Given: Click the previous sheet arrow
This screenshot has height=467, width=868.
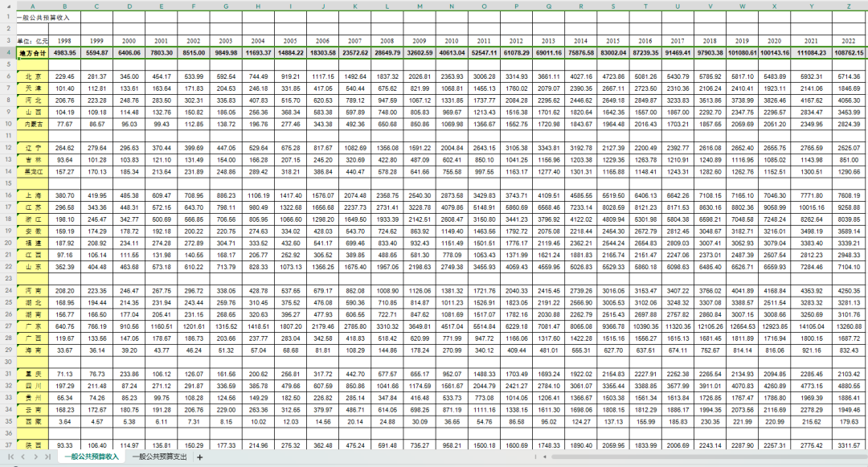Looking at the screenshot, I should (x=22, y=457).
